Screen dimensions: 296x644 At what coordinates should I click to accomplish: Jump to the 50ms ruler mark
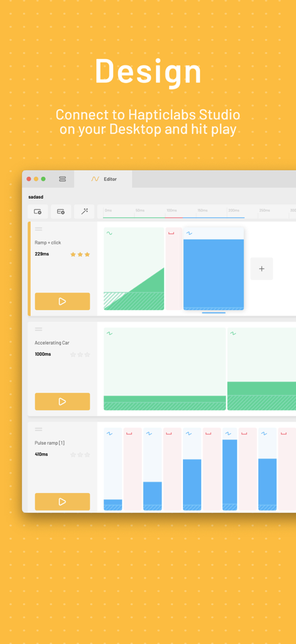pyautogui.click(x=140, y=210)
